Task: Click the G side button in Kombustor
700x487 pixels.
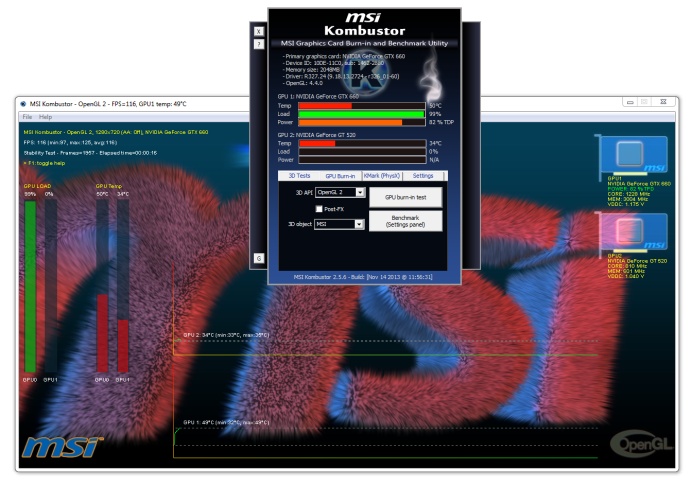Action: (259, 258)
